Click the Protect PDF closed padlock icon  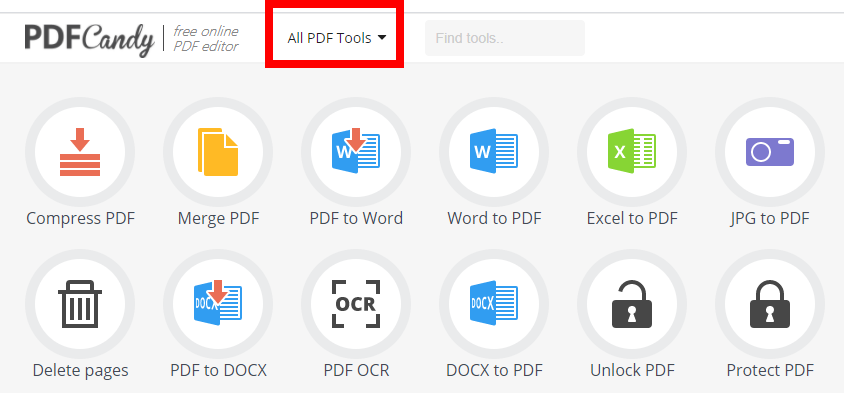point(770,304)
